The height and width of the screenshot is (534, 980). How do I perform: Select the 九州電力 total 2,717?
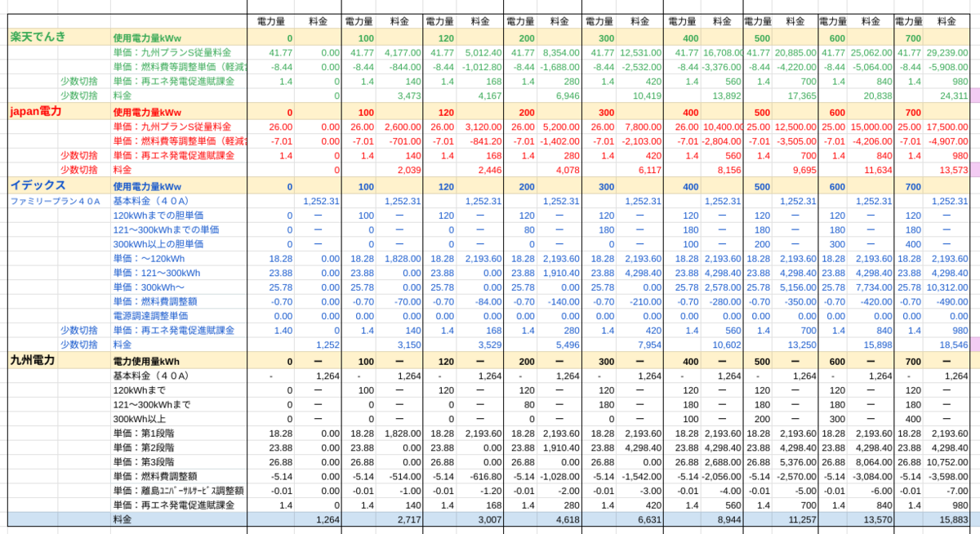(x=408, y=519)
